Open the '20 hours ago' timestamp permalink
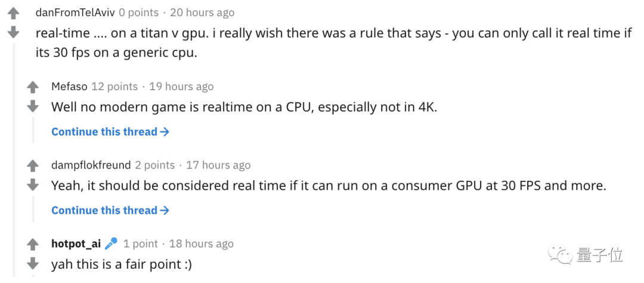 click(x=202, y=13)
